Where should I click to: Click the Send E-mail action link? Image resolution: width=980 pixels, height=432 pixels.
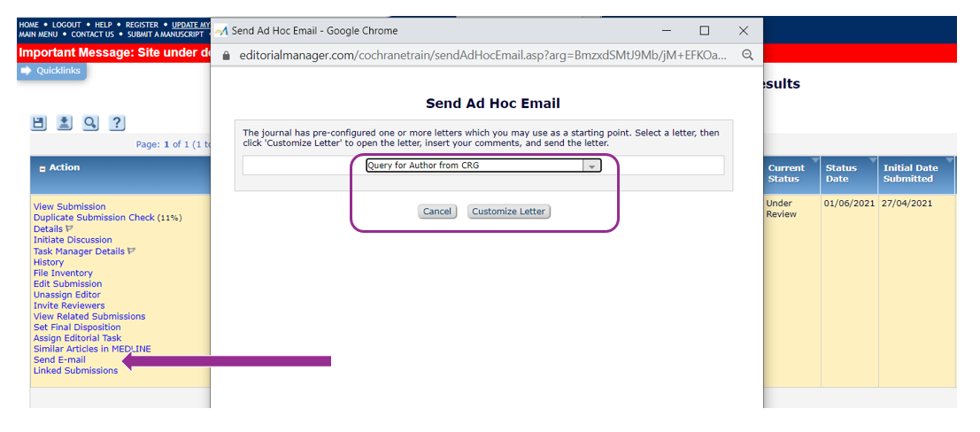click(59, 359)
